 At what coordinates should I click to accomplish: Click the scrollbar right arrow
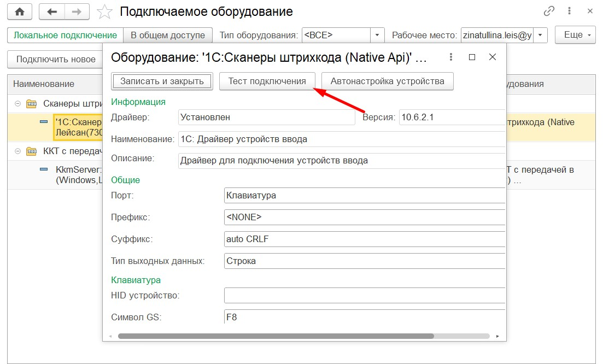(497, 336)
